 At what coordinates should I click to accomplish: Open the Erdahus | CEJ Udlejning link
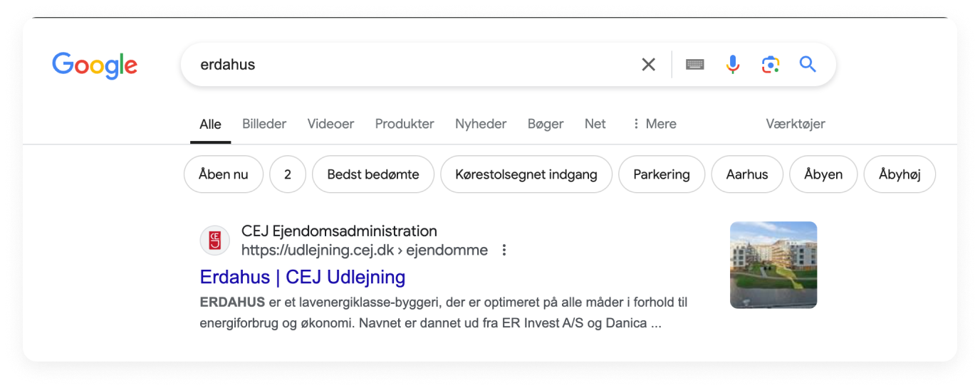[303, 277]
